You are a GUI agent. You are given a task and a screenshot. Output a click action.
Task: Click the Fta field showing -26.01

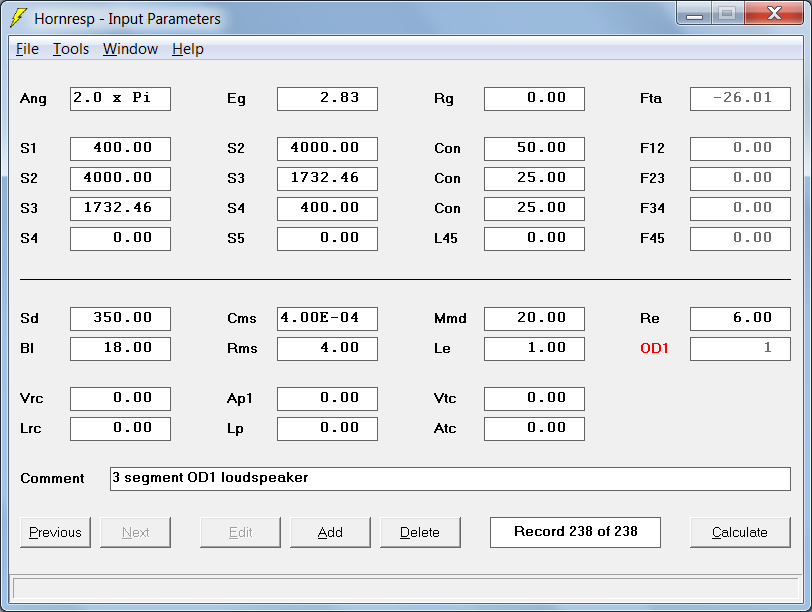tap(740, 99)
